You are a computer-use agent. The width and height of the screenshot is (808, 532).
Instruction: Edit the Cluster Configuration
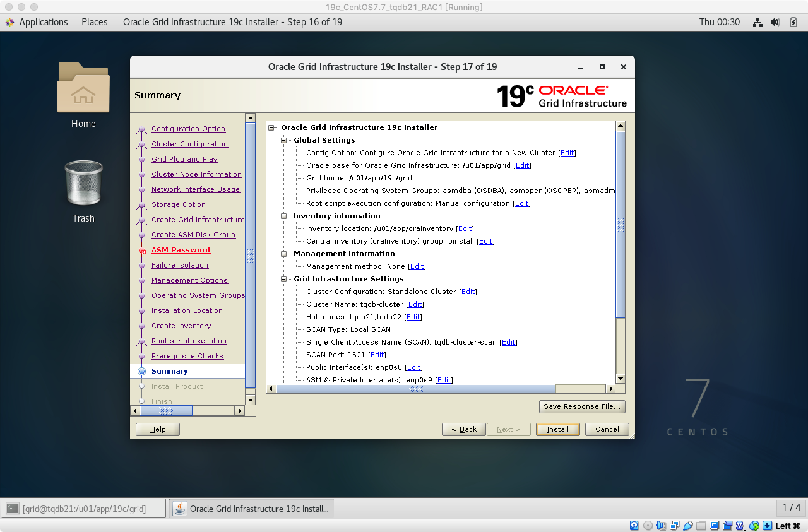468,292
